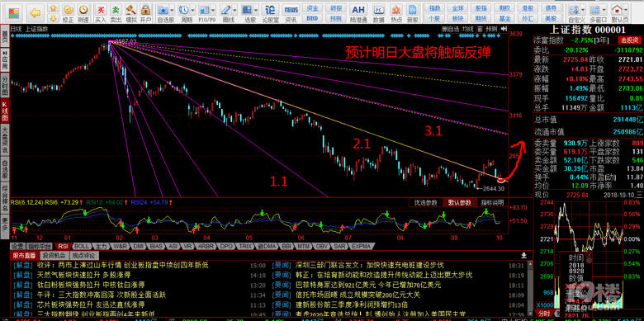Select the 大盘资讯 left sidebar tab
Image resolution: width=644 pixels, height=321 pixels.
(5, 139)
